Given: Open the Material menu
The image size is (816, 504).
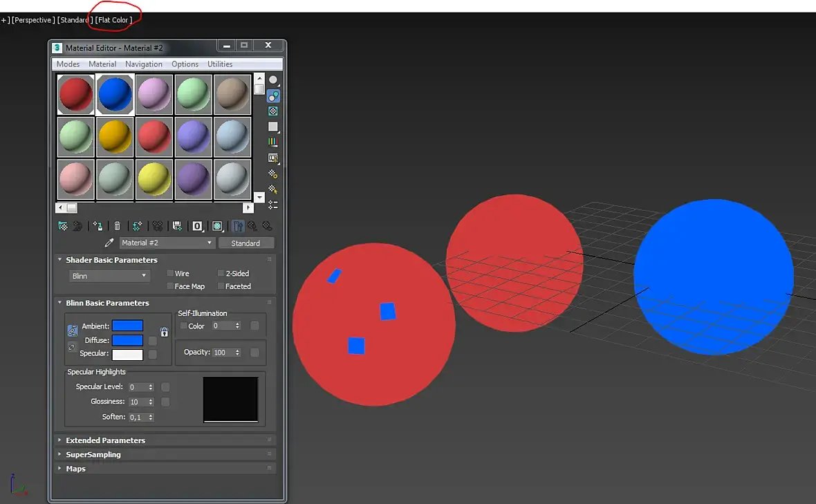Looking at the screenshot, I should pos(102,64).
